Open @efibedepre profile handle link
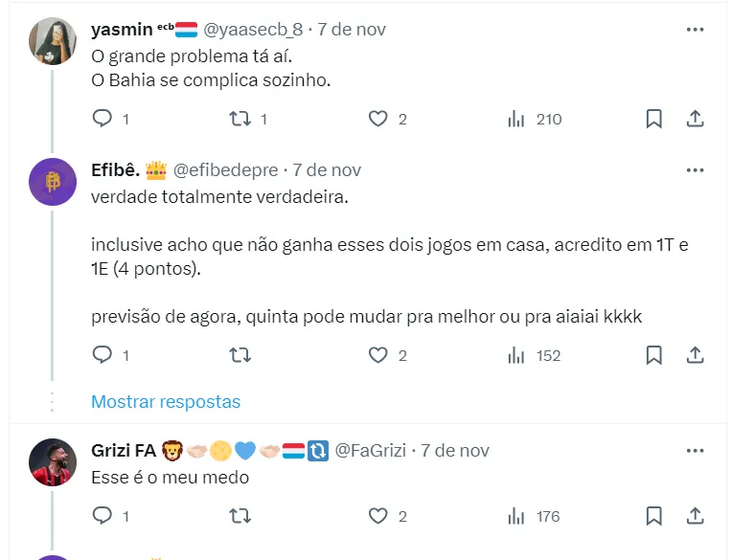The width and height of the screenshot is (754, 560). pyautogui.click(x=225, y=170)
